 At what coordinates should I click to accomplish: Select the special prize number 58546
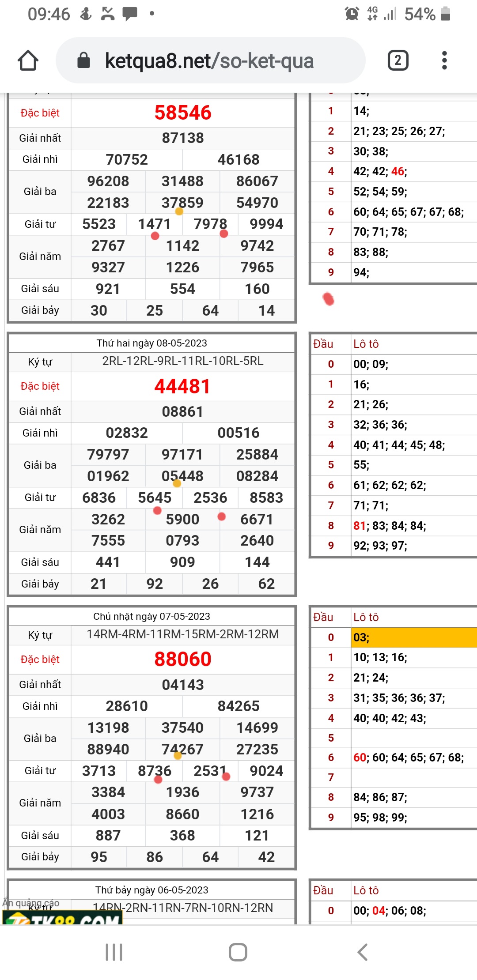[183, 113]
